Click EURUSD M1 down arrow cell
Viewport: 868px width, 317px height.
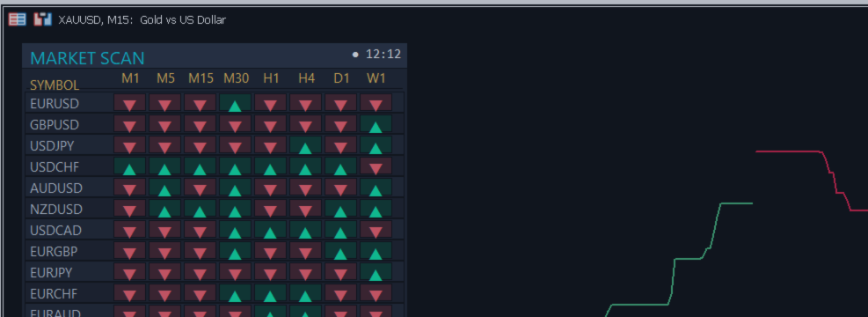click(x=129, y=103)
